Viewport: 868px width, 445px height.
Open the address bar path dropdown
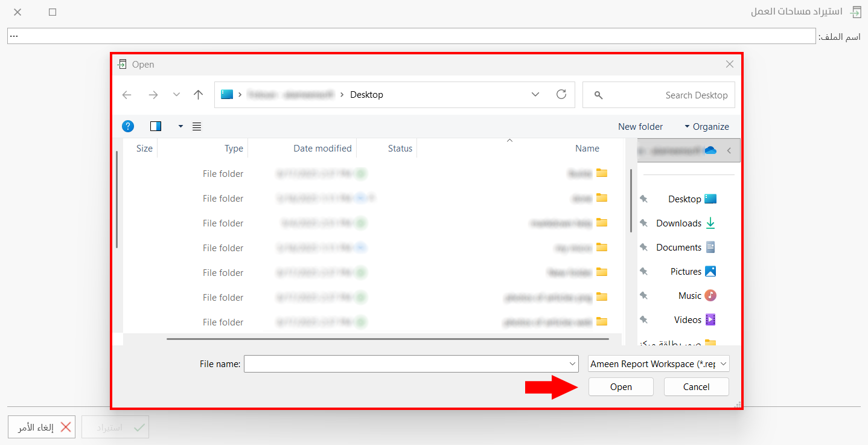[x=535, y=95]
